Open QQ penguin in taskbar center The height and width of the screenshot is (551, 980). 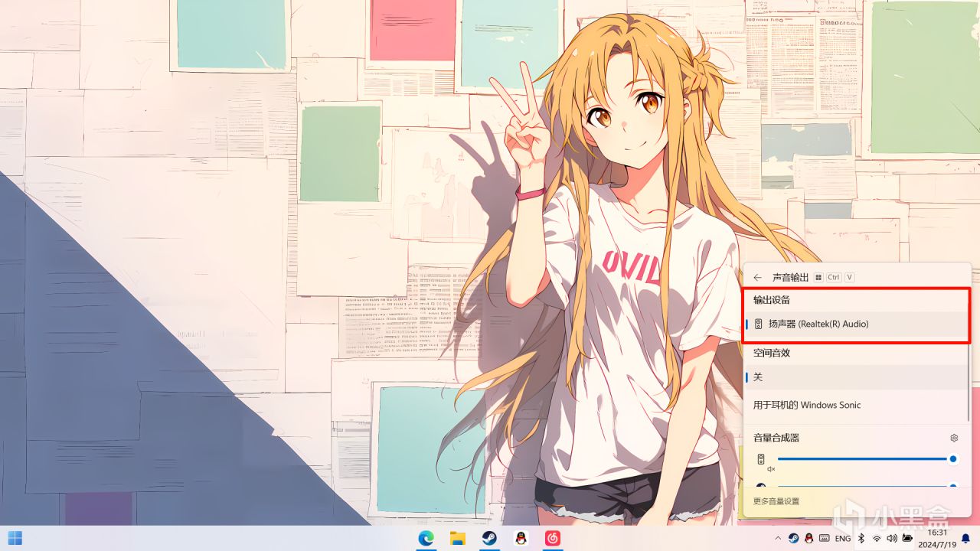521,538
